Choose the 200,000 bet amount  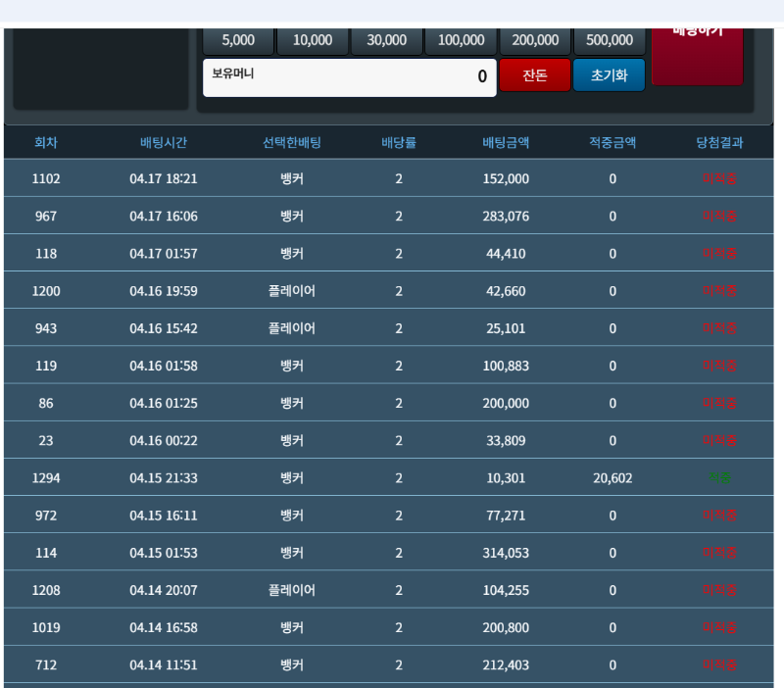[535, 40]
